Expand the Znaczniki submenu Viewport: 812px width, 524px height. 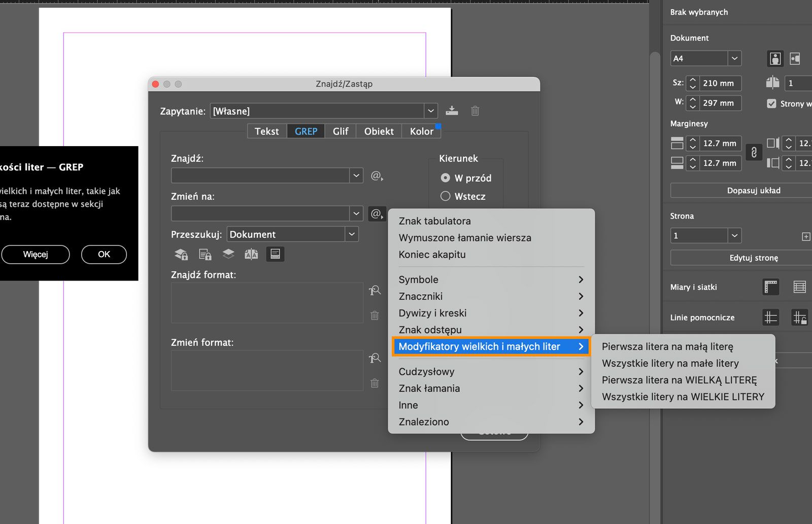click(491, 296)
